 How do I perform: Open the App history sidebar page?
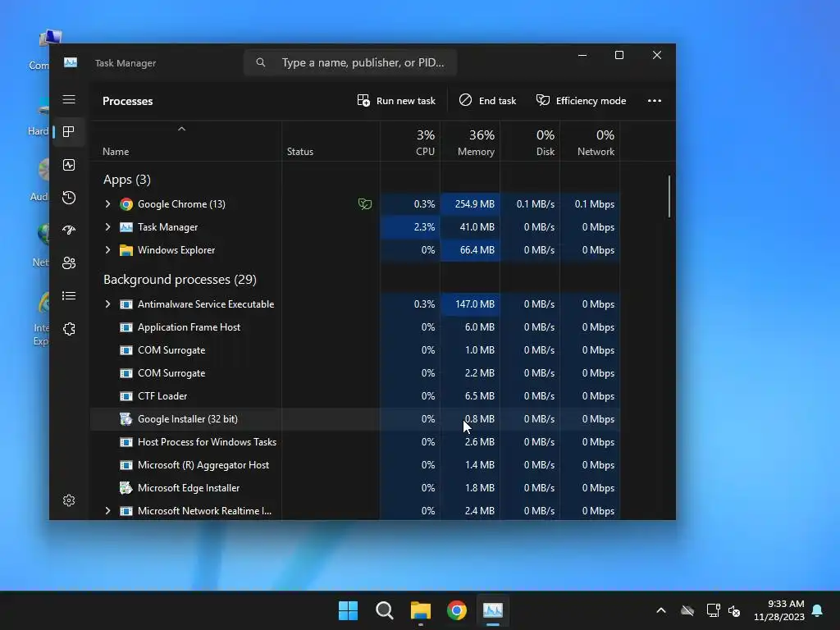coord(69,198)
